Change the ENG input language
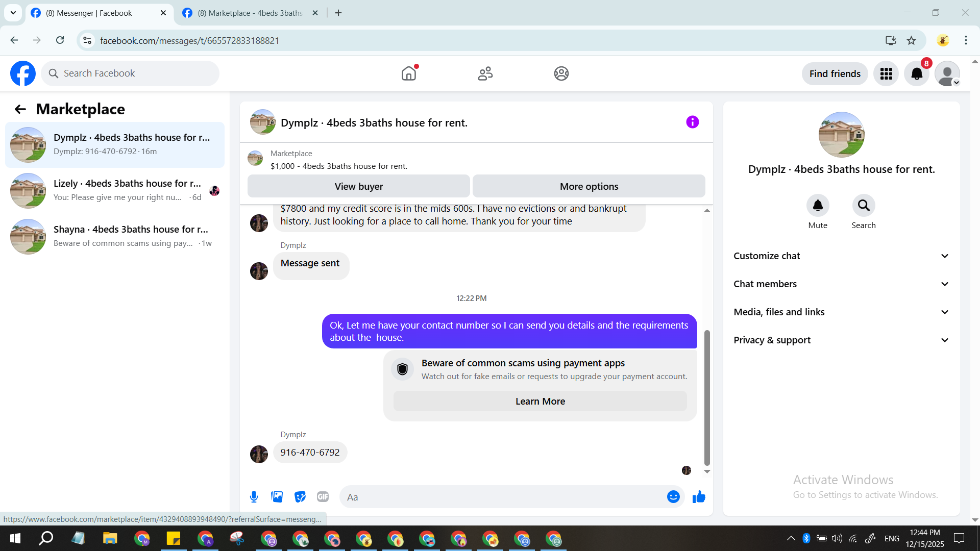Image resolution: width=980 pixels, height=551 pixels. coord(892,539)
